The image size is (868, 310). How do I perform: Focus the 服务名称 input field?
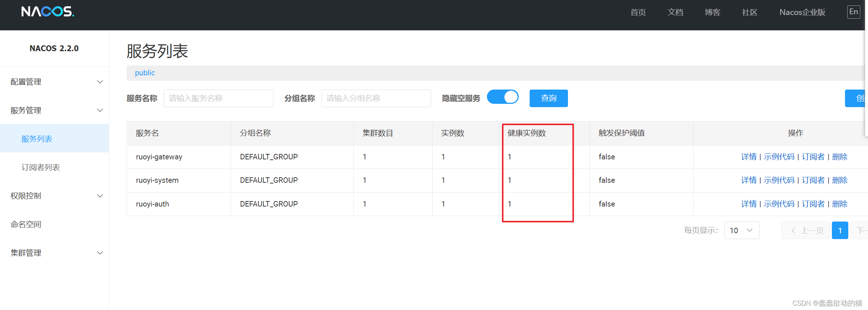[218, 98]
